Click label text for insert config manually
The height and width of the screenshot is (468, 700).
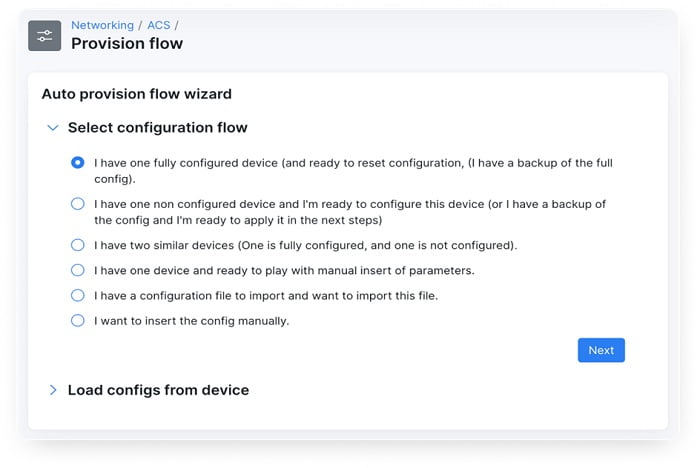click(191, 322)
